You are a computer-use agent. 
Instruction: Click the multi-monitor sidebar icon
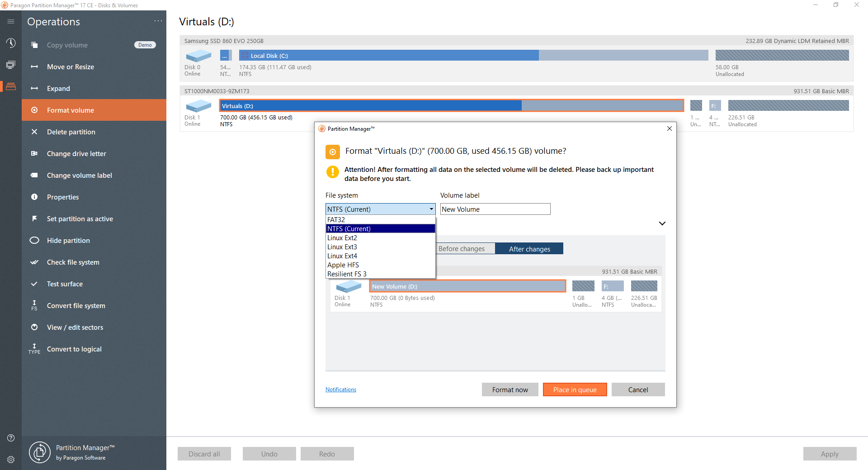pos(10,65)
